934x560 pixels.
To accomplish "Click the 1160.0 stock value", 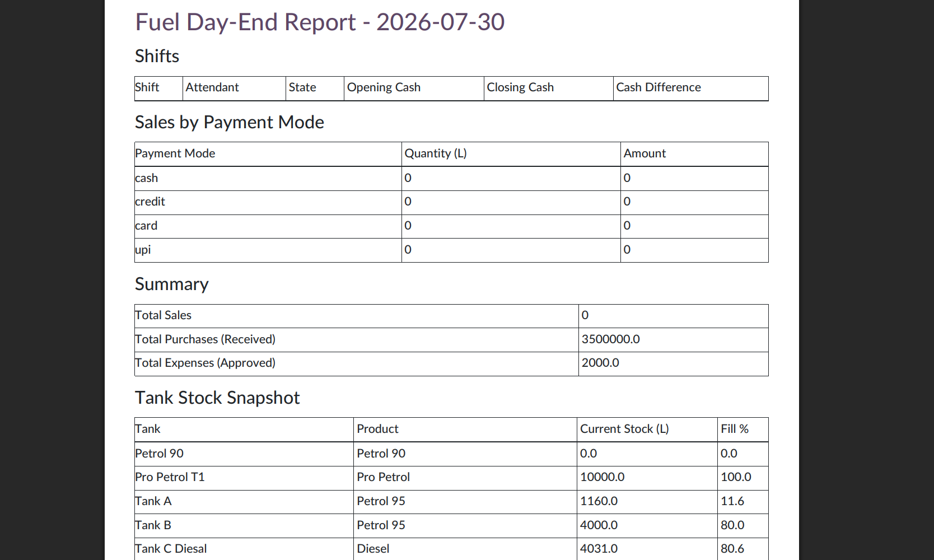I will pos(599,501).
